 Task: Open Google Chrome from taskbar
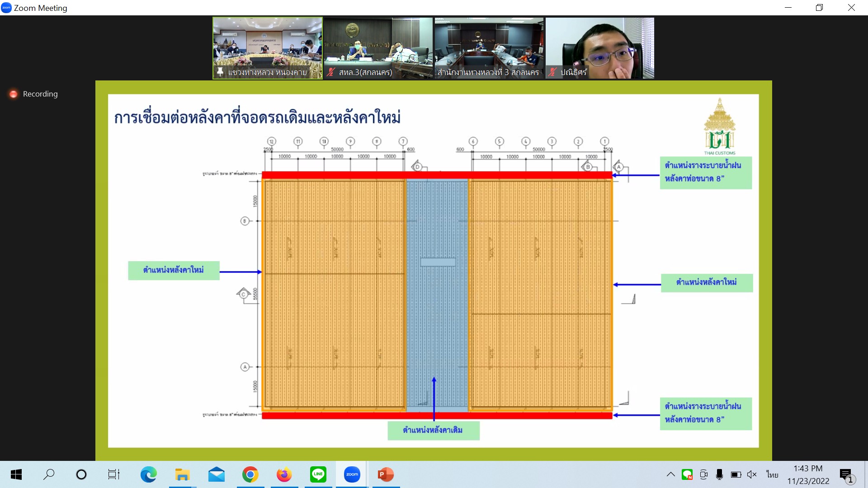click(x=250, y=474)
